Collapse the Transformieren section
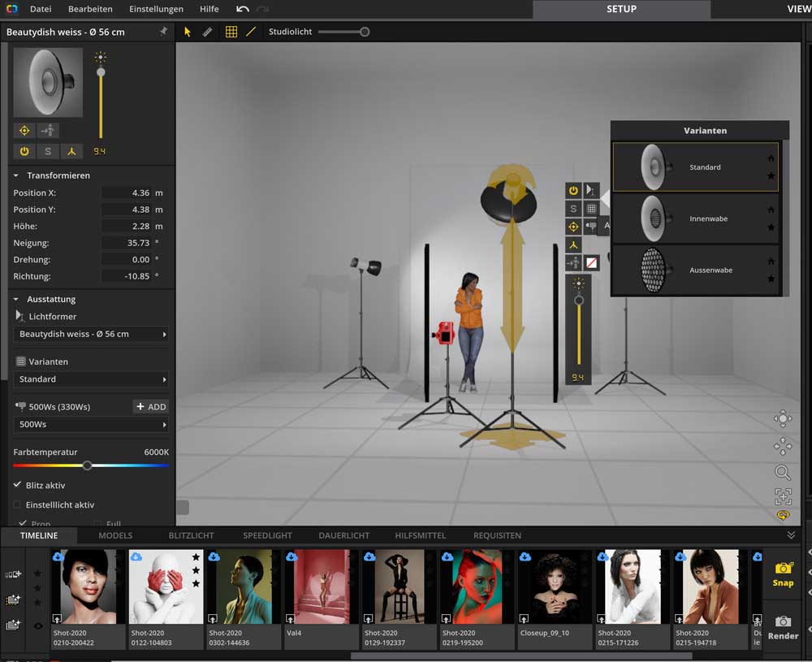The height and width of the screenshot is (662, 812). (x=16, y=175)
